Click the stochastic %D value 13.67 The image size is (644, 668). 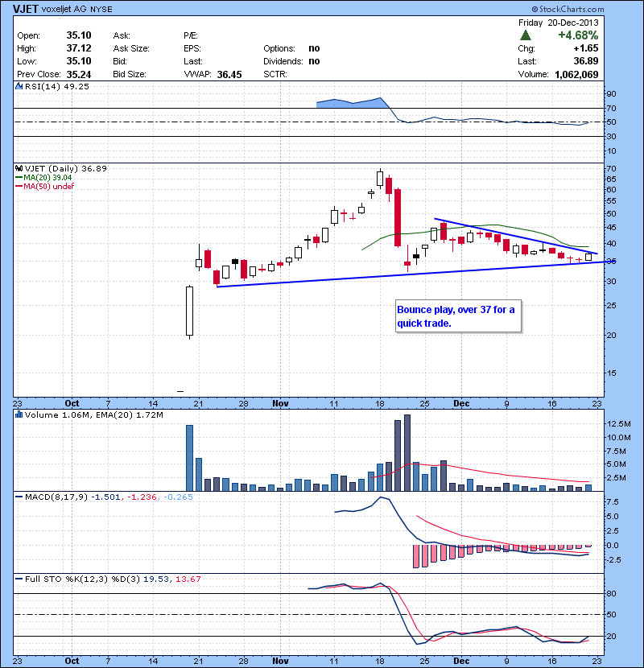click(x=188, y=579)
